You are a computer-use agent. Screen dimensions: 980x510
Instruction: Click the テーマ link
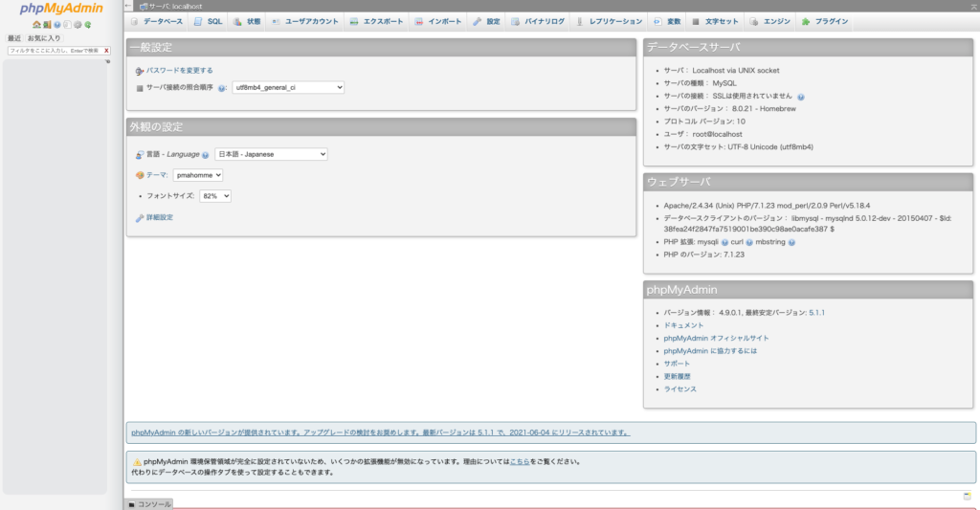[x=156, y=175]
